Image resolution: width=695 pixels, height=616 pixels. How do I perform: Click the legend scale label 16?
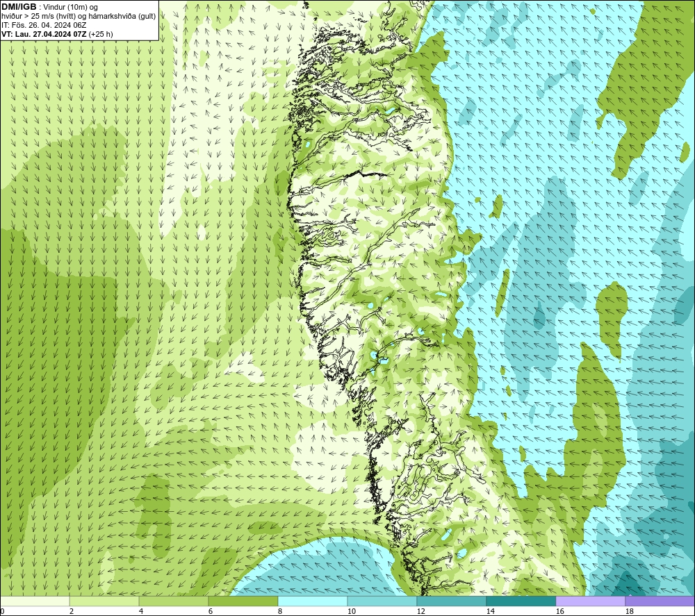pos(559,612)
